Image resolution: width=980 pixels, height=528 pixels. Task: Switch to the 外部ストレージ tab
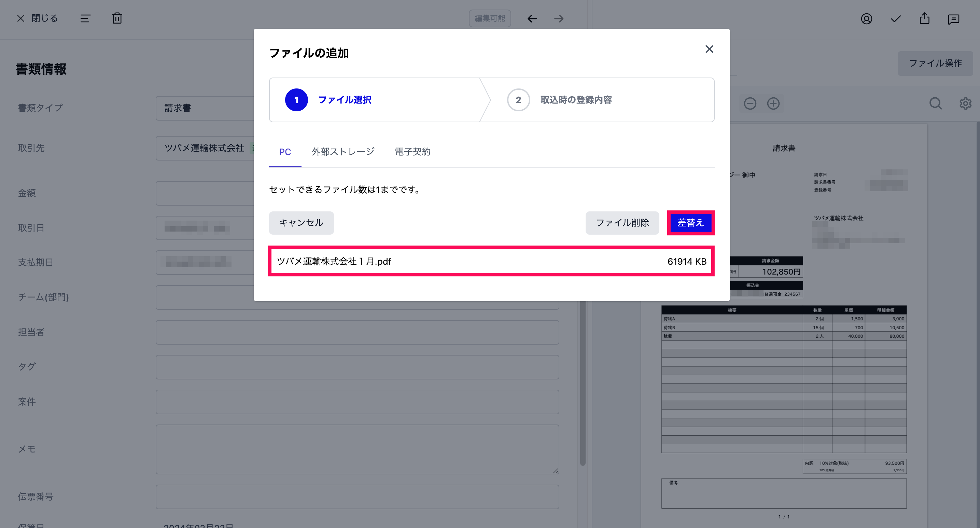tap(343, 152)
